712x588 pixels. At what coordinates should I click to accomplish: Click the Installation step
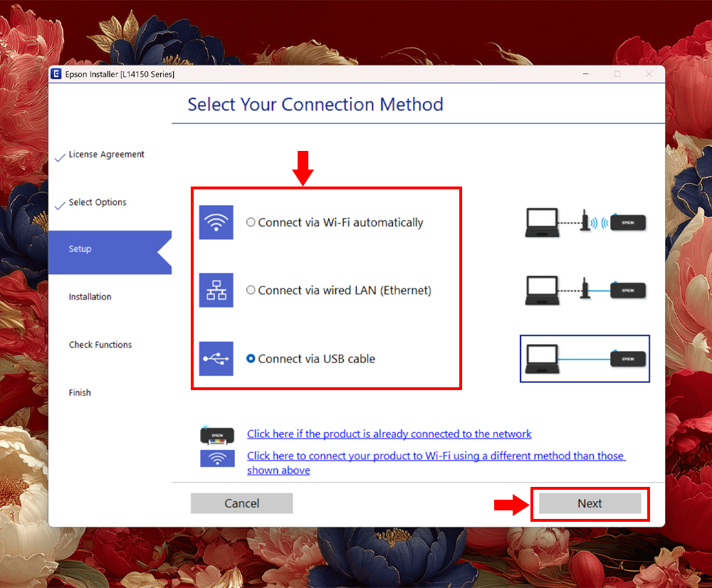90,297
